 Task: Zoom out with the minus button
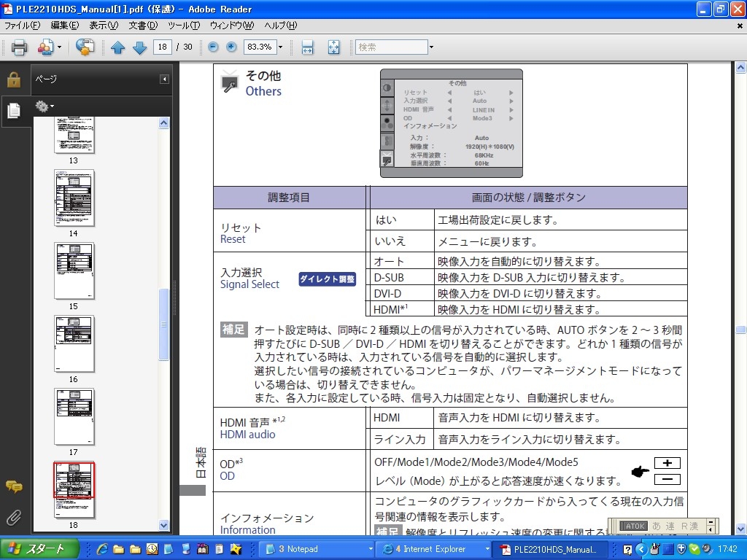click(x=213, y=47)
